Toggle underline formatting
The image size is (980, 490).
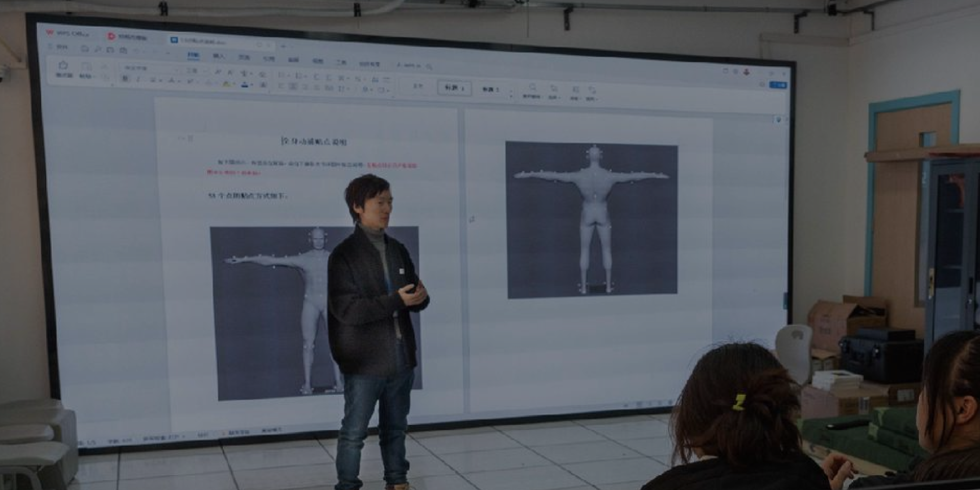pyautogui.click(x=153, y=80)
